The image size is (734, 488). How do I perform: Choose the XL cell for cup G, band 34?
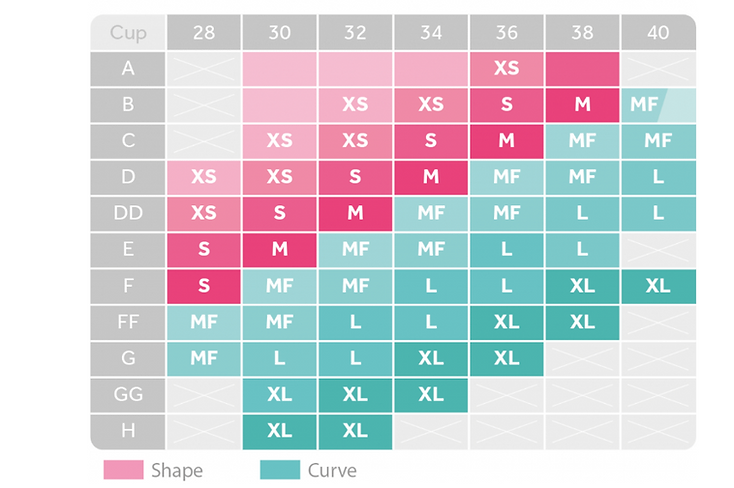[431, 358]
